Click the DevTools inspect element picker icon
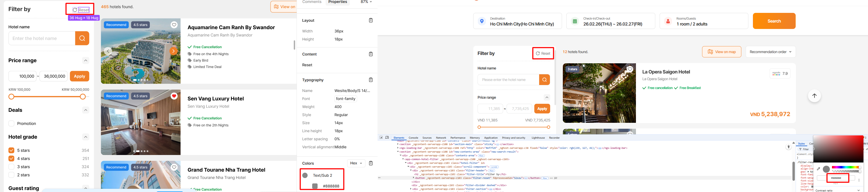 tap(381, 138)
